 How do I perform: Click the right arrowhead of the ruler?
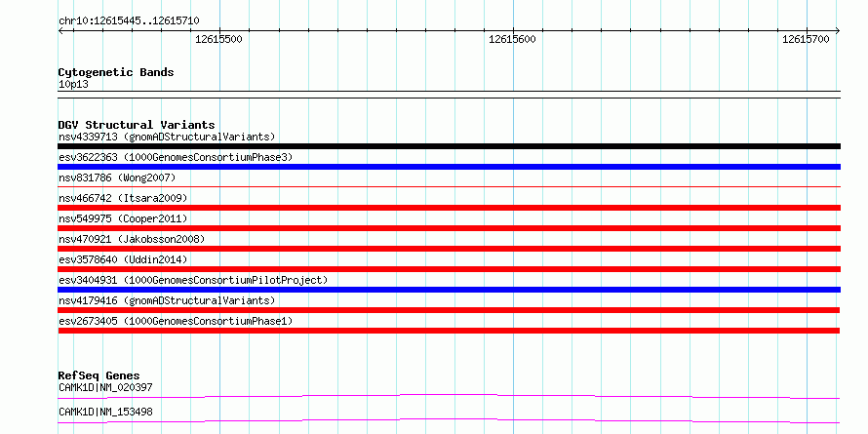click(x=838, y=30)
